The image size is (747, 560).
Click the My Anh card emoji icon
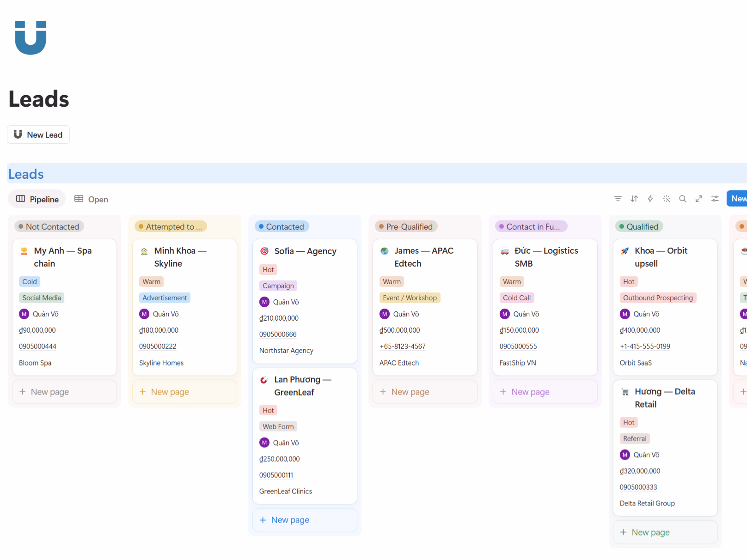pyautogui.click(x=24, y=251)
